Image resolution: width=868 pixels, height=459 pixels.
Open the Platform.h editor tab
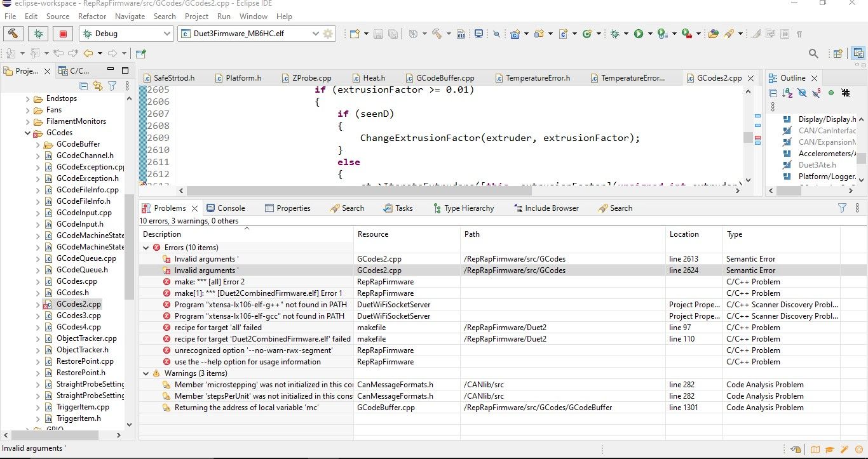pyautogui.click(x=238, y=78)
